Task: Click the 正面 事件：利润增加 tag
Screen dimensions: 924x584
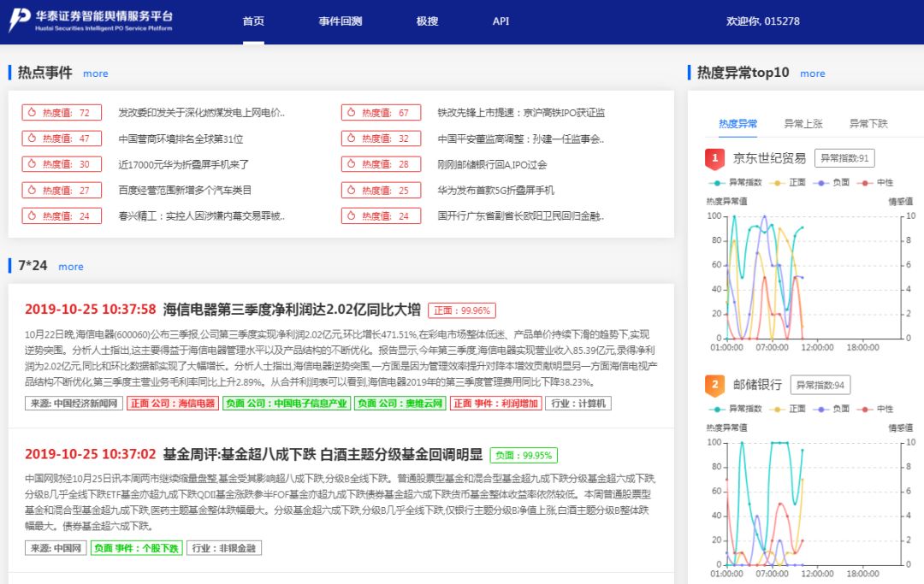Action: (495, 404)
